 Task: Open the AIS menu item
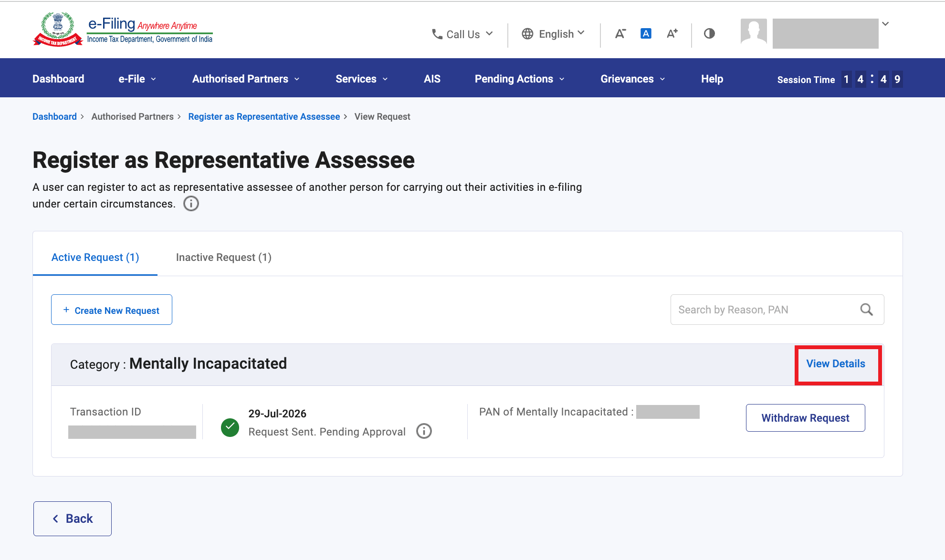(x=432, y=79)
